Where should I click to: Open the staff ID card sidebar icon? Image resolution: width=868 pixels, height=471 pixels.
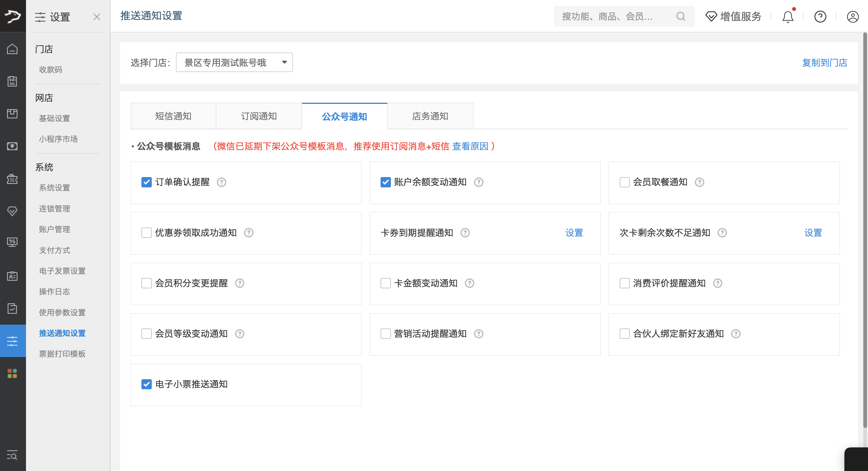12,276
